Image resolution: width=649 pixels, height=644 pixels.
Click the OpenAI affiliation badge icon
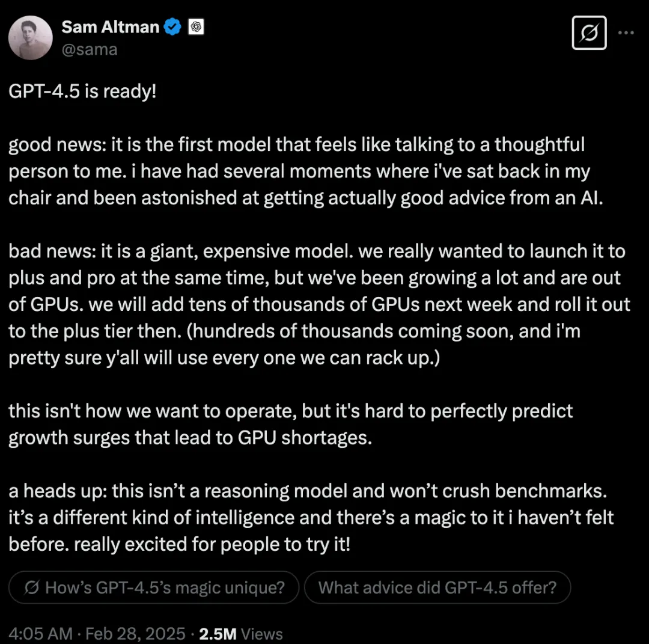196,27
